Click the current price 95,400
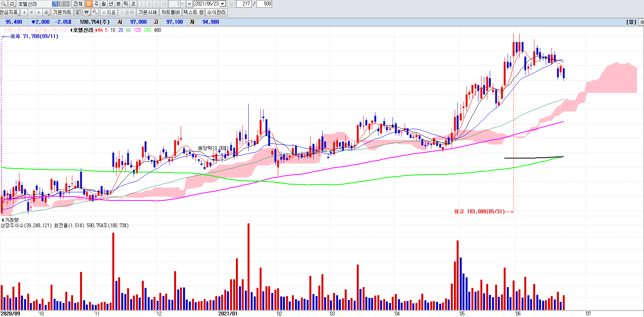This screenshot has height=317, width=644. 14,22
